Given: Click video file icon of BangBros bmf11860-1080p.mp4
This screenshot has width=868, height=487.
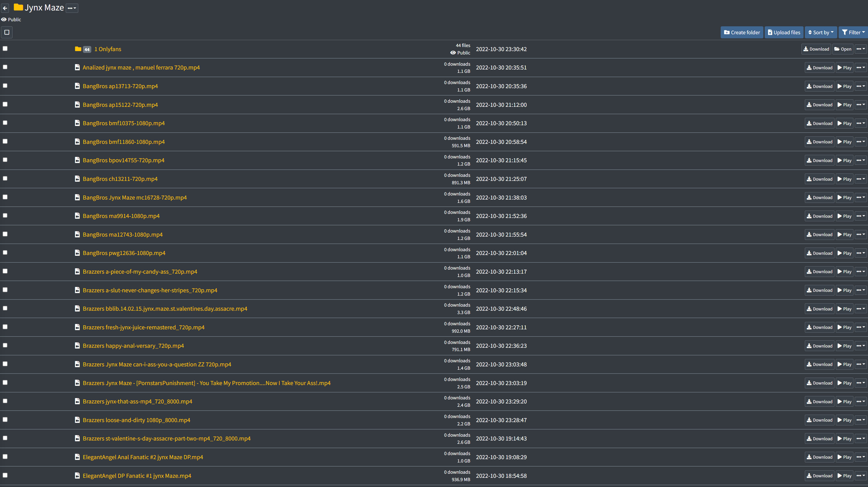Looking at the screenshot, I should click(x=77, y=142).
